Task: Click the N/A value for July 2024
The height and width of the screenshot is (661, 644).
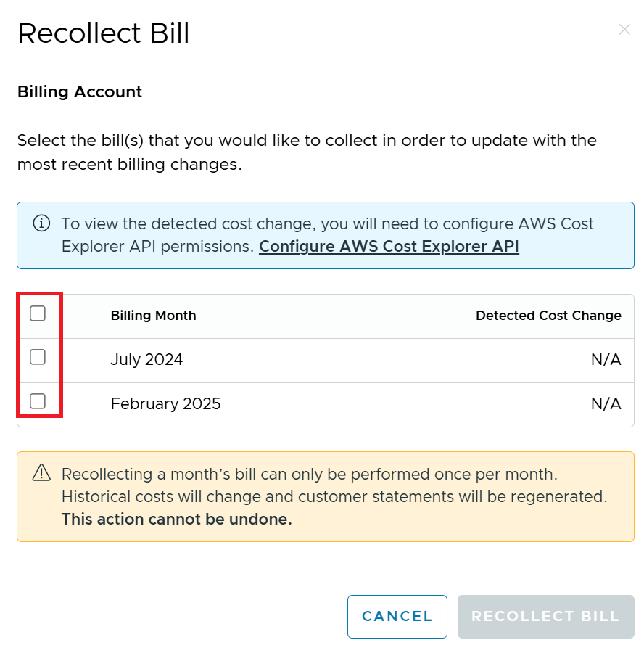Action: coord(606,359)
